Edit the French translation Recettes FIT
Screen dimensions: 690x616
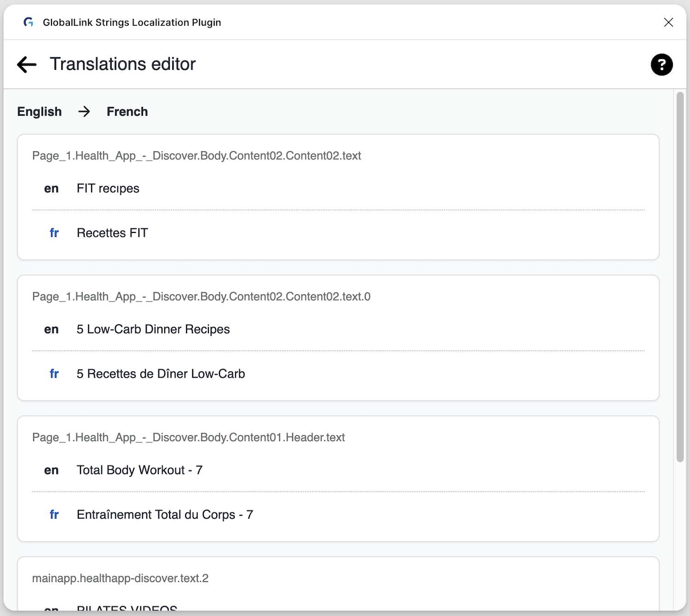(x=112, y=233)
